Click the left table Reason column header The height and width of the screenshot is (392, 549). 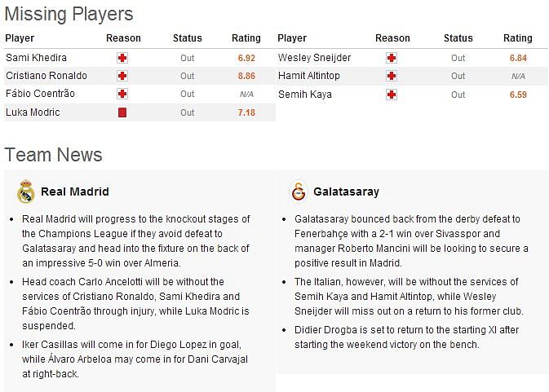tap(123, 38)
